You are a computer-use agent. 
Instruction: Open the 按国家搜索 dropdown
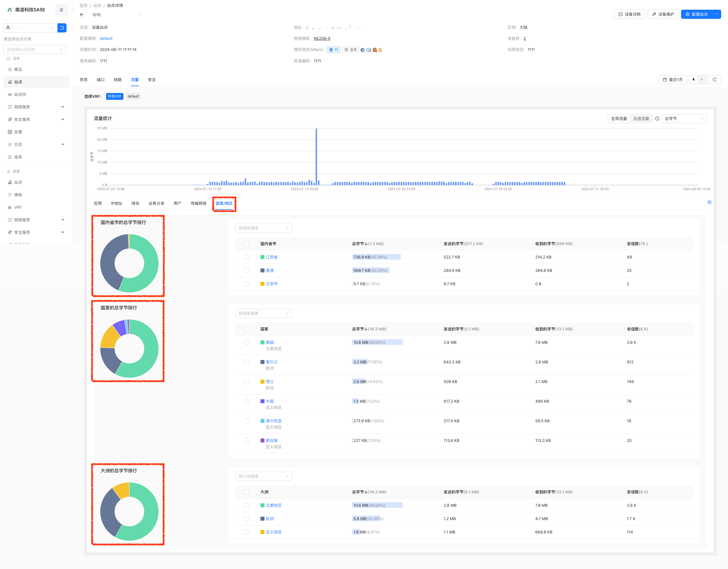click(x=263, y=313)
